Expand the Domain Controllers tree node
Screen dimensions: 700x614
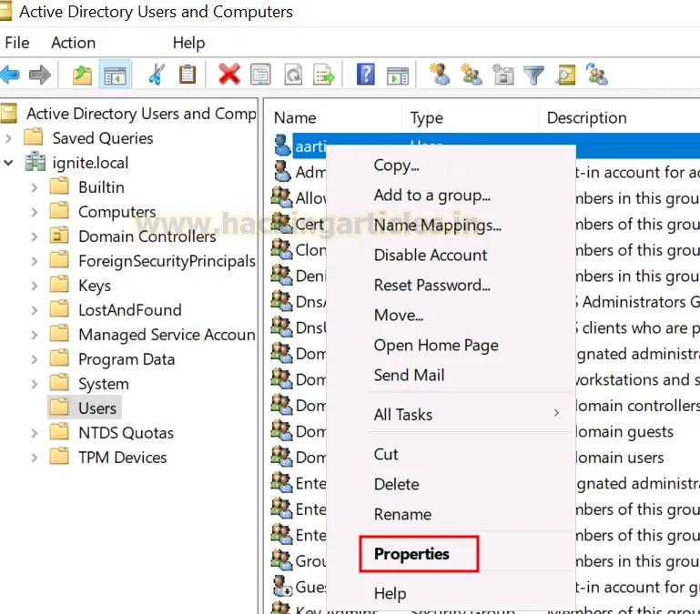pyautogui.click(x=35, y=237)
